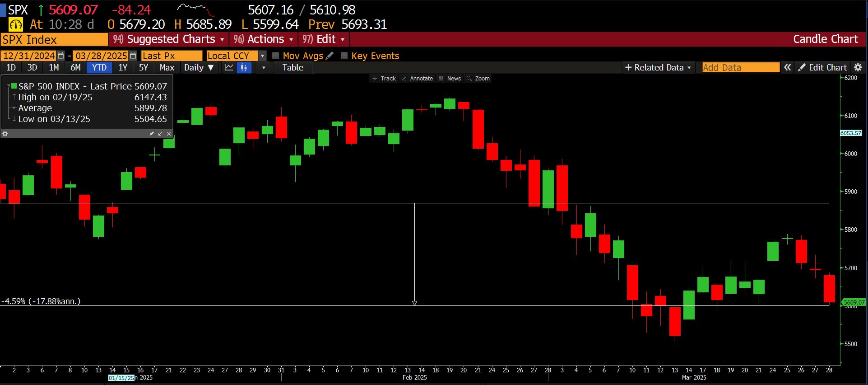Pin the S&P 500 legend box
Viewport: 868px width, 385px height.
[x=152, y=134]
